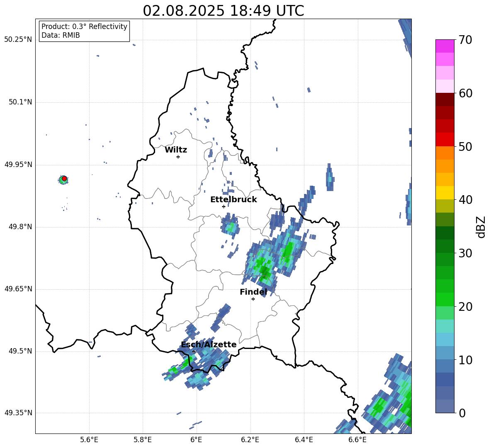
Task: Click the 49.5°N latitude label
Action: pos(20,351)
